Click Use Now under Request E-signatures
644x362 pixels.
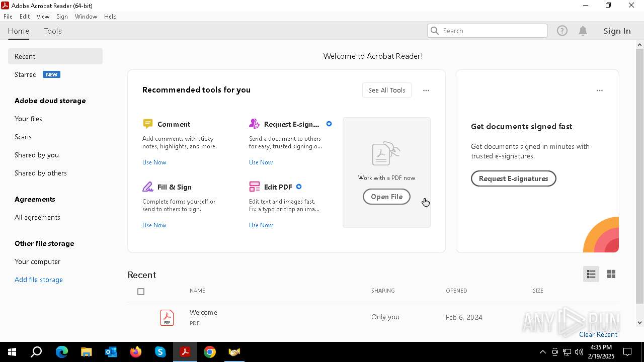261,162
